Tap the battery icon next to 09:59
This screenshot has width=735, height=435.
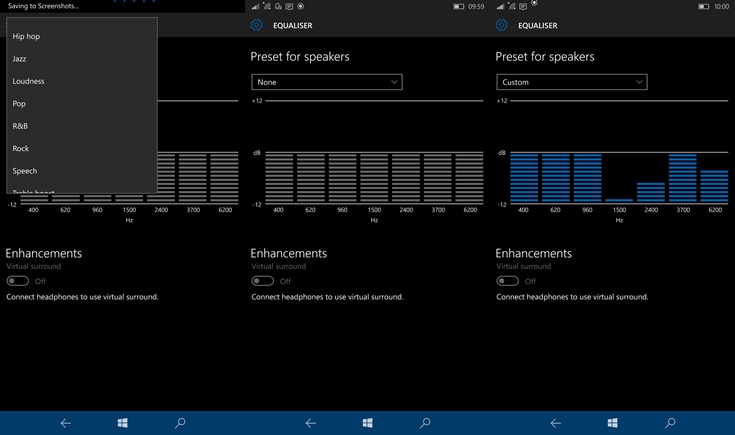click(458, 7)
